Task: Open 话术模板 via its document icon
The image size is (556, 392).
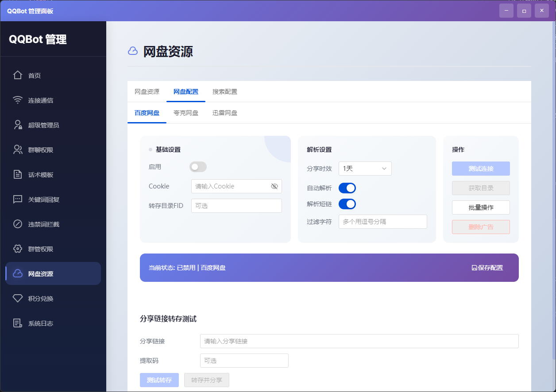Action: [17, 174]
